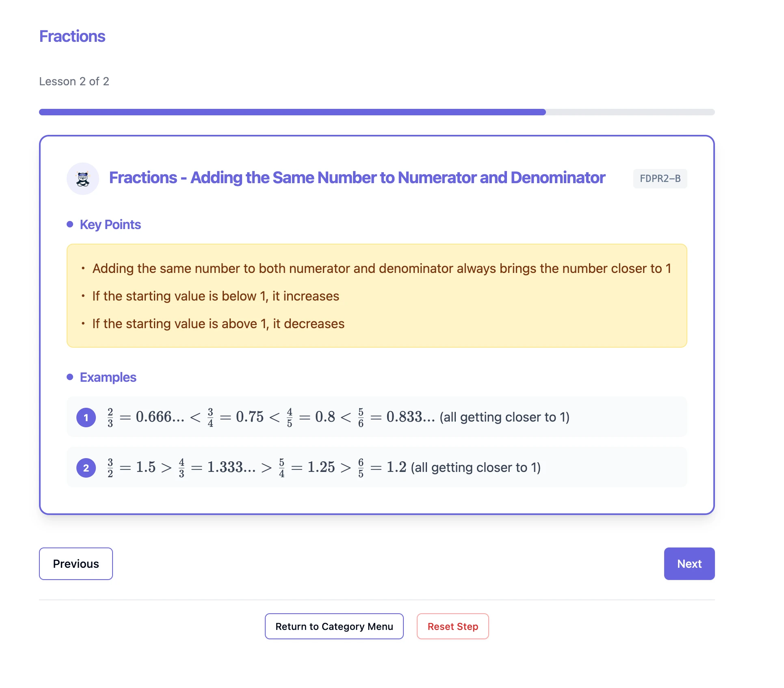The height and width of the screenshot is (688, 784).
Task: Click the Reset Step control
Action: coord(453,626)
